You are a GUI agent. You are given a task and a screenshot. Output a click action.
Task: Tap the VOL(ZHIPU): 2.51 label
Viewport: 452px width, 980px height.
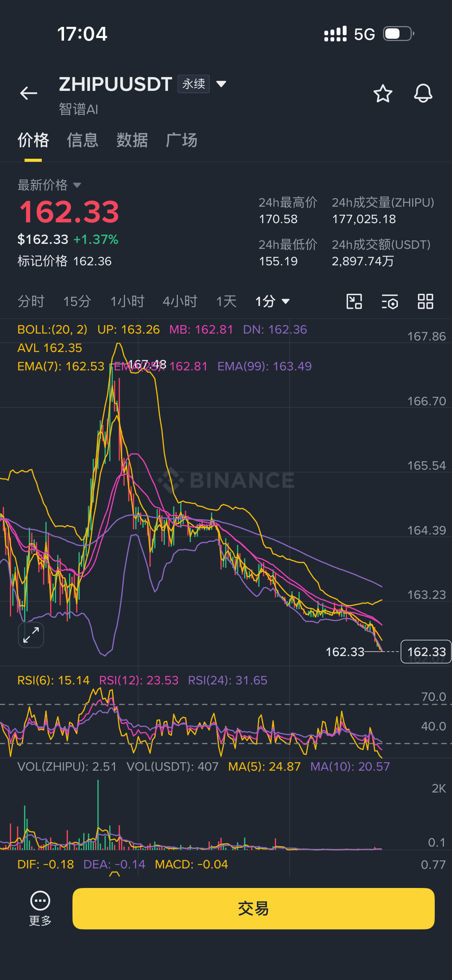(x=67, y=766)
